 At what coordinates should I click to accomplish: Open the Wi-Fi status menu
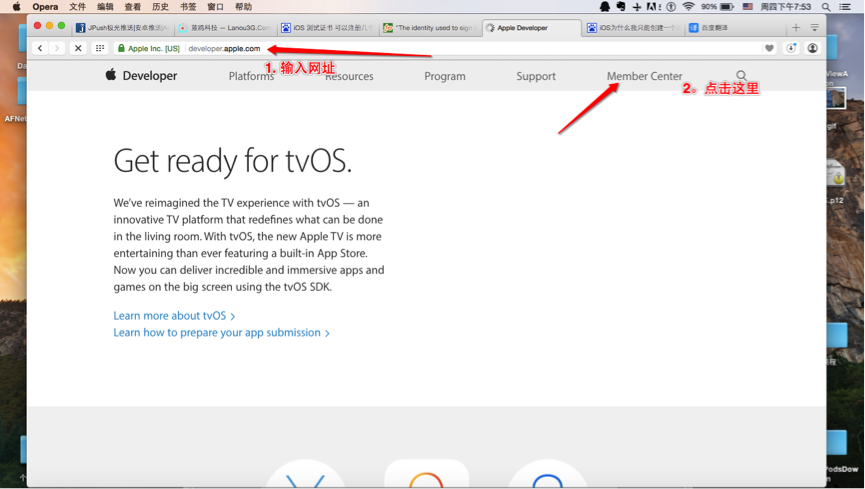tap(688, 7)
